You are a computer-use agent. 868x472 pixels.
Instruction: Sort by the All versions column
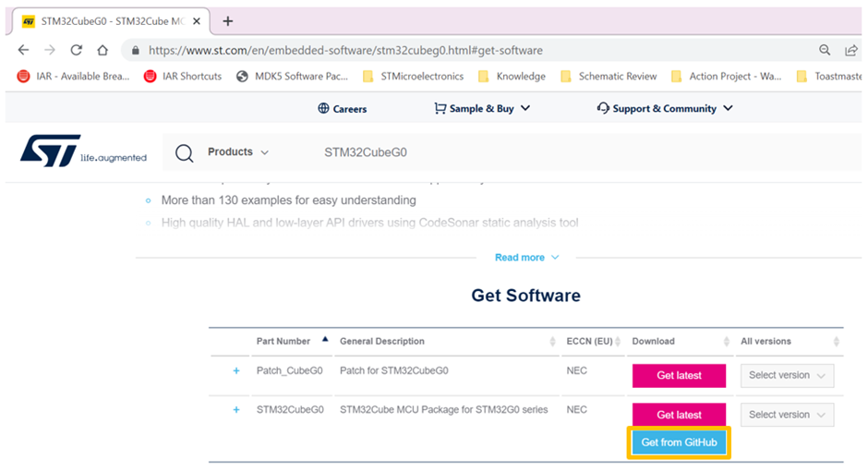point(790,341)
